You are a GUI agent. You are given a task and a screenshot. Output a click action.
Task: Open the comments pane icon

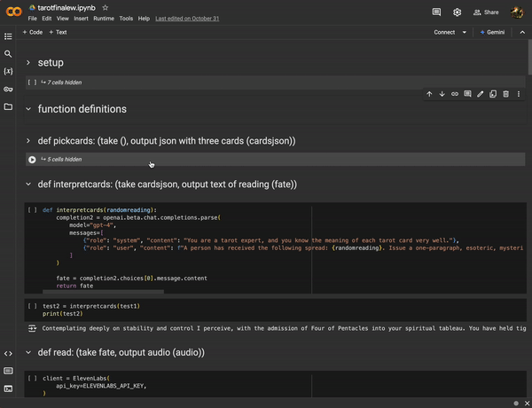[x=436, y=12]
